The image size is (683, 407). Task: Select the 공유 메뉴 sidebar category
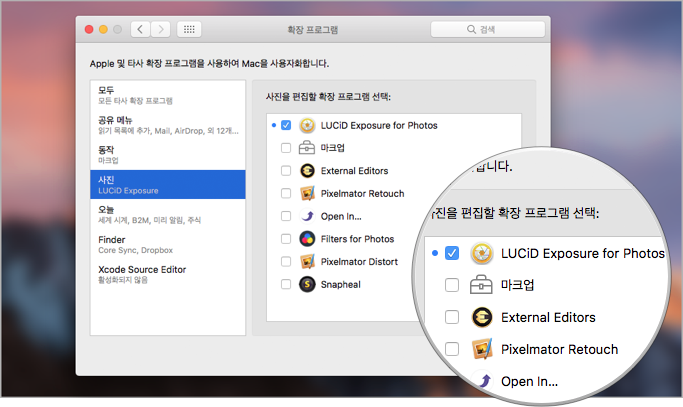(168, 125)
